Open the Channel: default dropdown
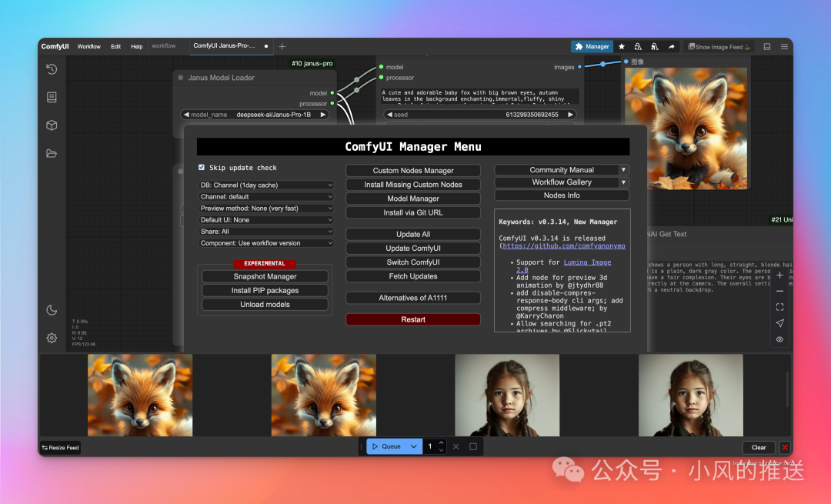This screenshot has width=831, height=504. (266, 197)
